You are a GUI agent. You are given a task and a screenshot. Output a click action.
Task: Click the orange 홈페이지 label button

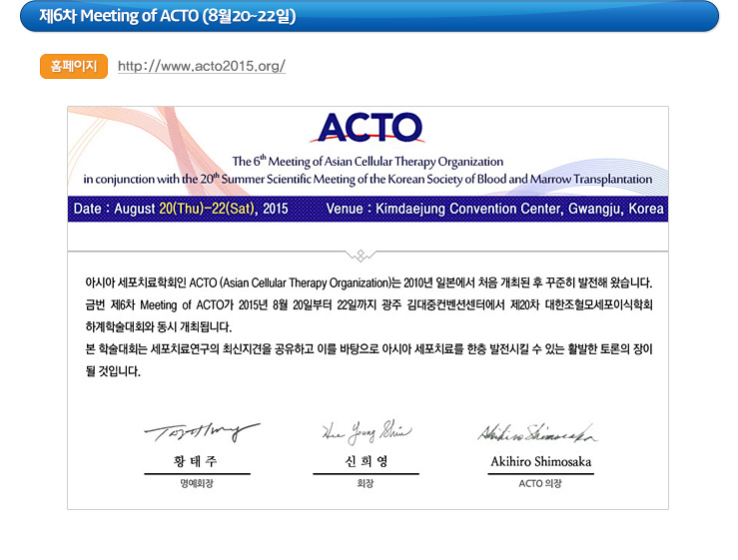click(74, 66)
